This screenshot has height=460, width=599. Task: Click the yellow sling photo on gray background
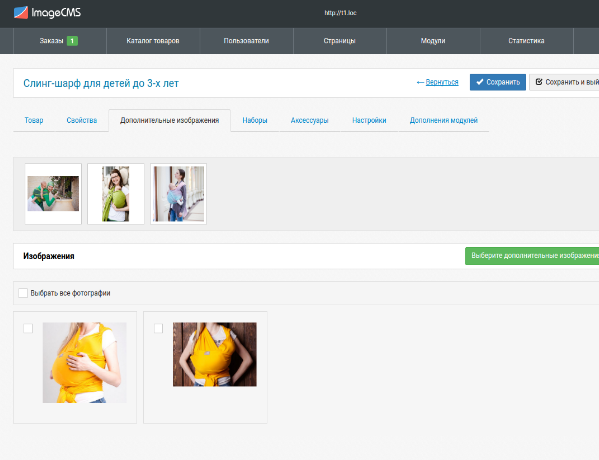(x=84, y=363)
